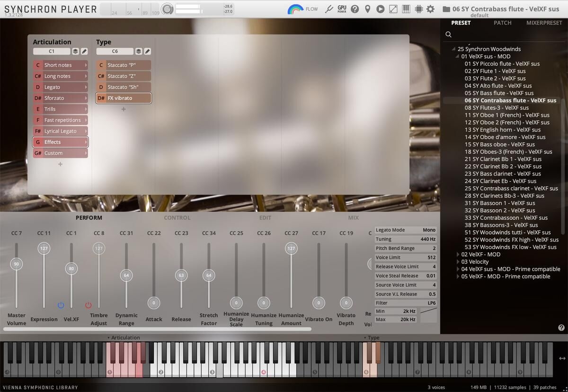Click the piano keyboard icon in toolbar
This screenshot has height=392, width=568.
point(406,9)
